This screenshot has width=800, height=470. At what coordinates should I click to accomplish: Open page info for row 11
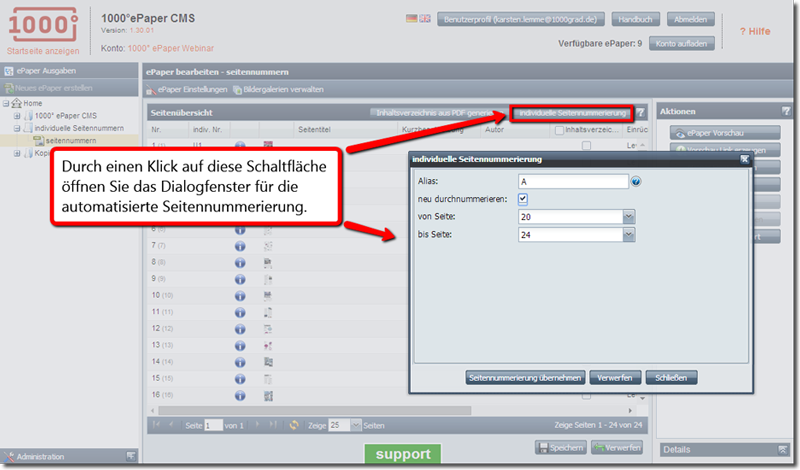pyautogui.click(x=240, y=312)
